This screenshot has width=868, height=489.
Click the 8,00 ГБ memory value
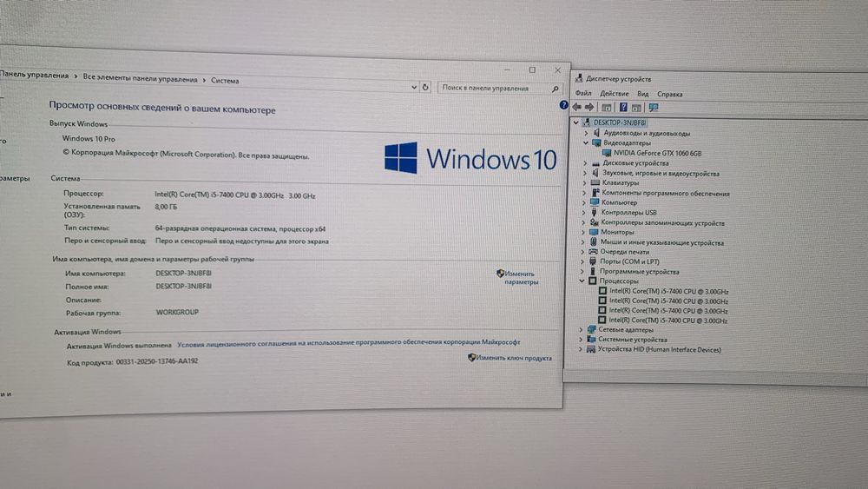pos(166,207)
